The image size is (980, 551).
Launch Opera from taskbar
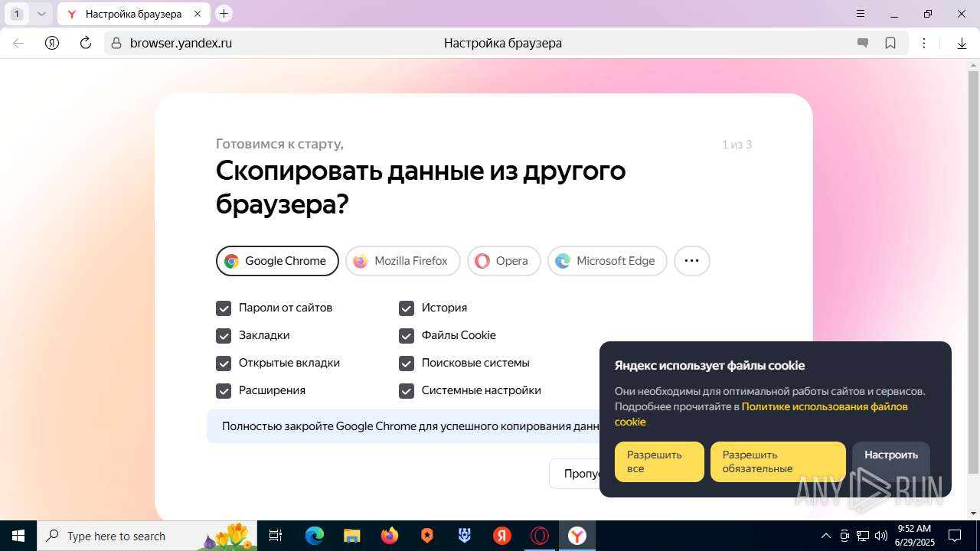[540, 536]
